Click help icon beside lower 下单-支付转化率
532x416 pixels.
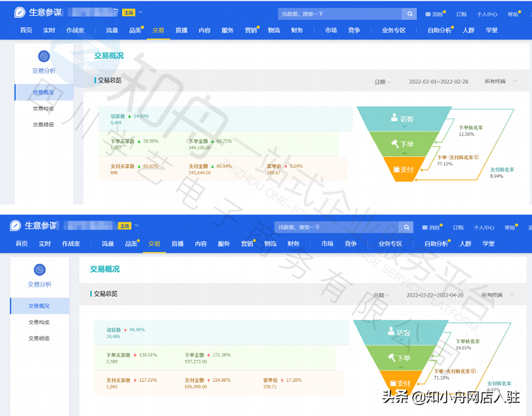point(473,371)
